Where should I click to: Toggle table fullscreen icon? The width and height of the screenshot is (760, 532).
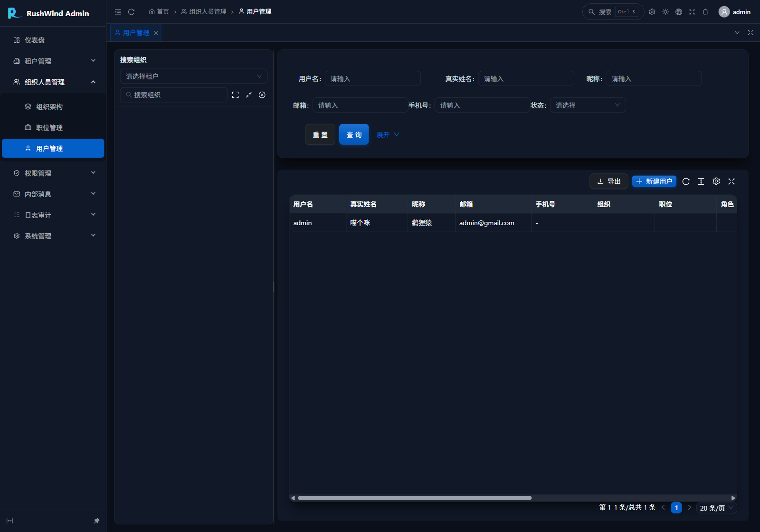point(731,181)
